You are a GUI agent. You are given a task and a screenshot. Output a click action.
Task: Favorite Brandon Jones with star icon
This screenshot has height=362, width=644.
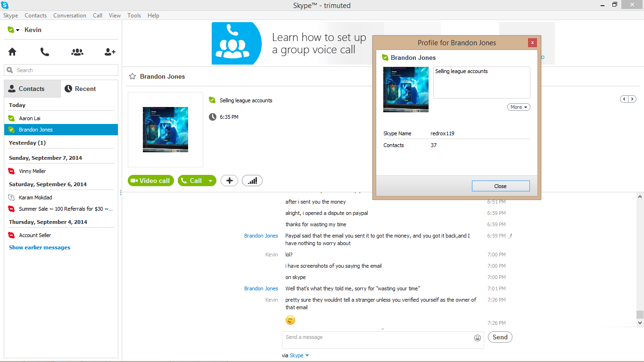tap(132, 76)
